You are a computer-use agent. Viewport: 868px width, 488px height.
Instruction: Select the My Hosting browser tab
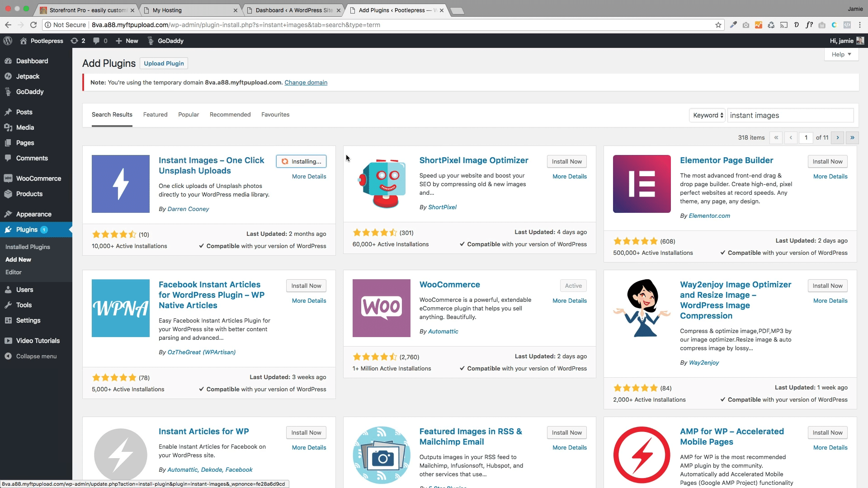(190, 10)
